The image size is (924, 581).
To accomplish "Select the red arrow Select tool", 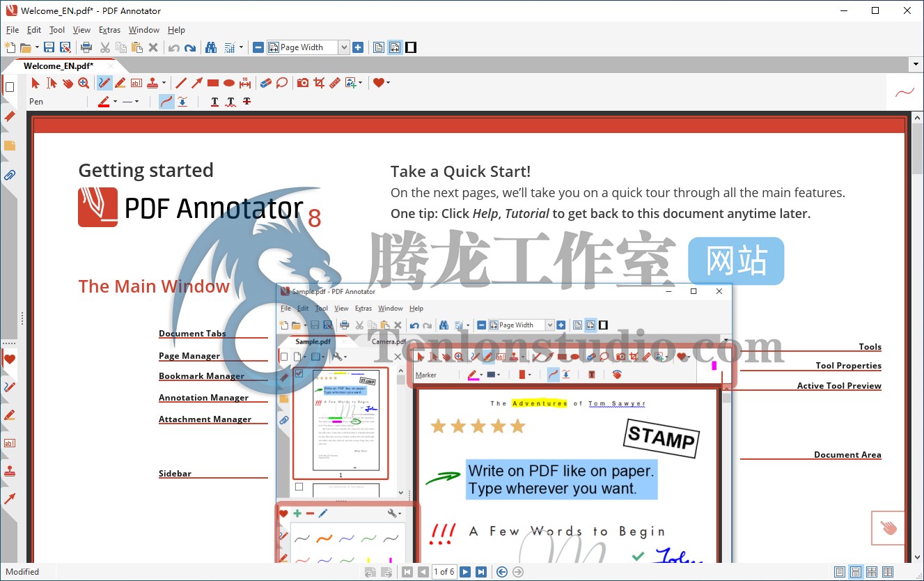I will point(36,83).
